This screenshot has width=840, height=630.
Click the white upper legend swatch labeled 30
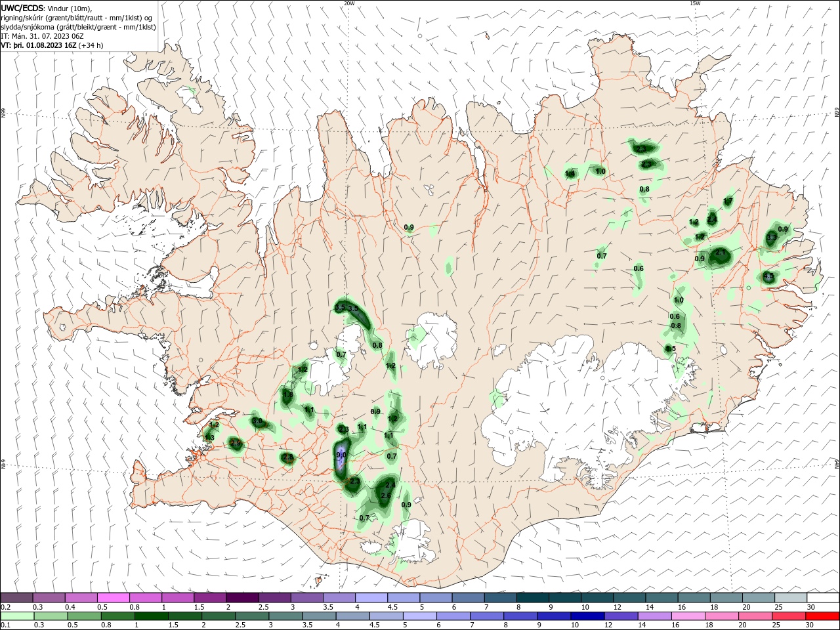click(824, 597)
